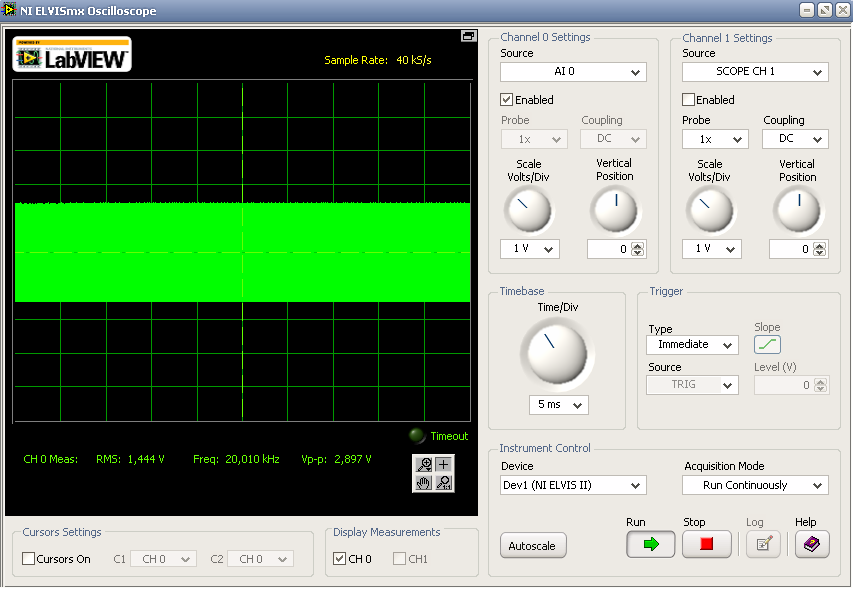Viewport: 853px width, 589px height.
Task: Click the green Run arrow button
Action: [651, 544]
